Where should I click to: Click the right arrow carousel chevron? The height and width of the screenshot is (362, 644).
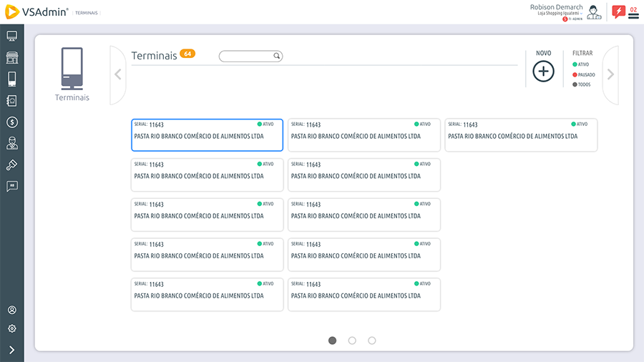[610, 74]
